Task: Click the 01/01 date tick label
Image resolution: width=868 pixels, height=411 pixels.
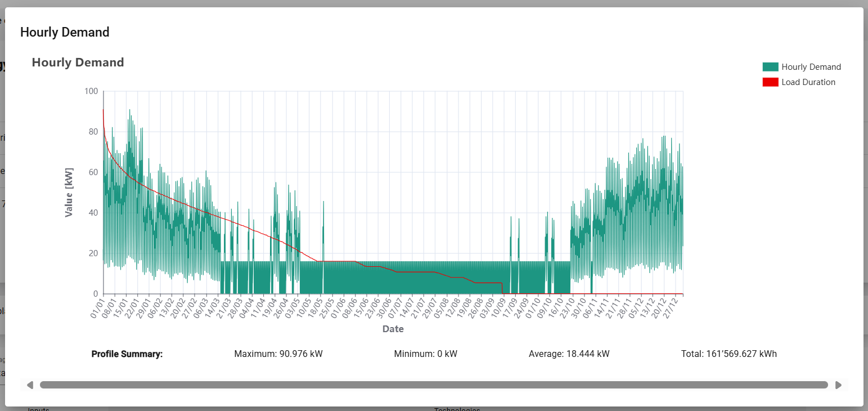Action: 98,308
